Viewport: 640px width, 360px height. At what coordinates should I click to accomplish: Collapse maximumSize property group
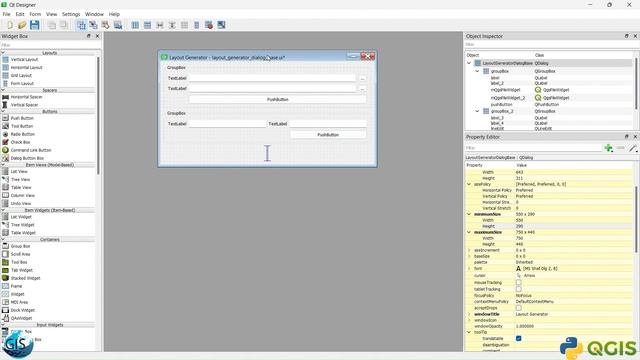[469, 232]
